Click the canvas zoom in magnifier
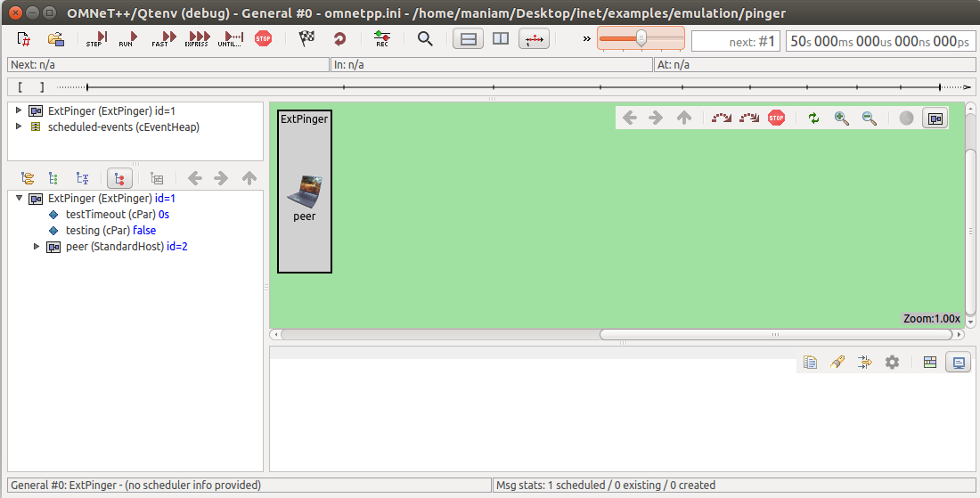980x498 pixels. click(842, 118)
